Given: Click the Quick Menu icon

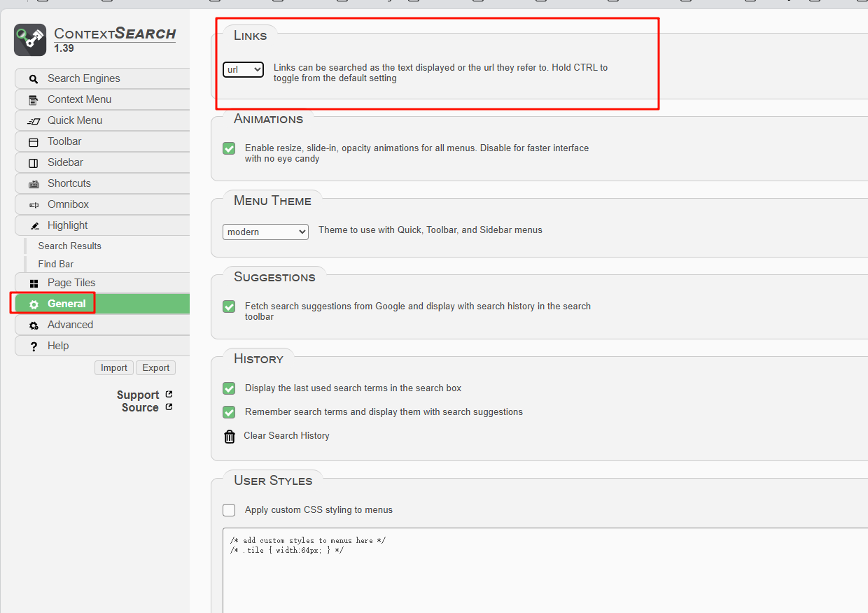Looking at the screenshot, I should click(x=34, y=121).
